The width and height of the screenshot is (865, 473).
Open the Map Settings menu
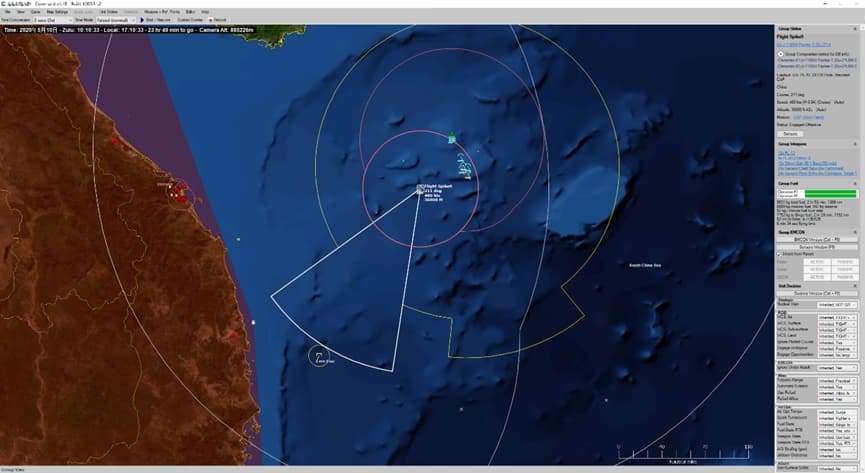pyautogui.click(x=57, y=12)
